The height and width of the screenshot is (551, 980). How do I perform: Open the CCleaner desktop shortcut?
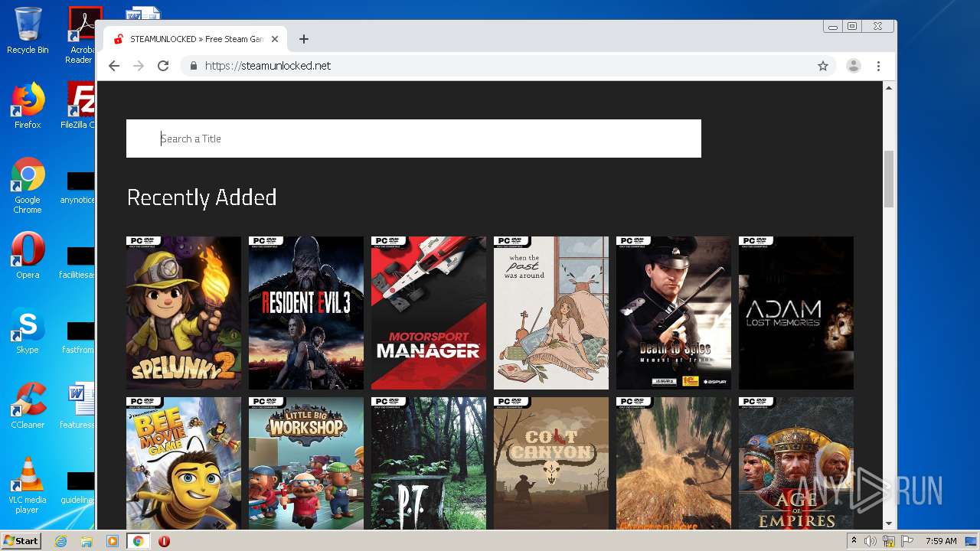click(28, 406)
